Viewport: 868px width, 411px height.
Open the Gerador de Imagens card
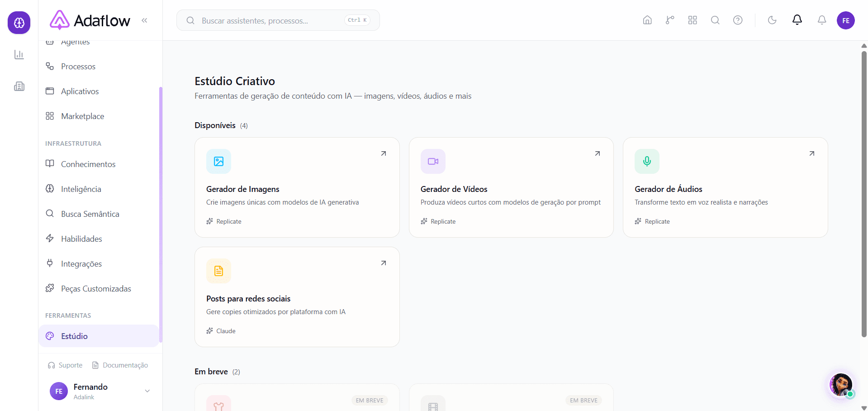click(x=297, y=187)
